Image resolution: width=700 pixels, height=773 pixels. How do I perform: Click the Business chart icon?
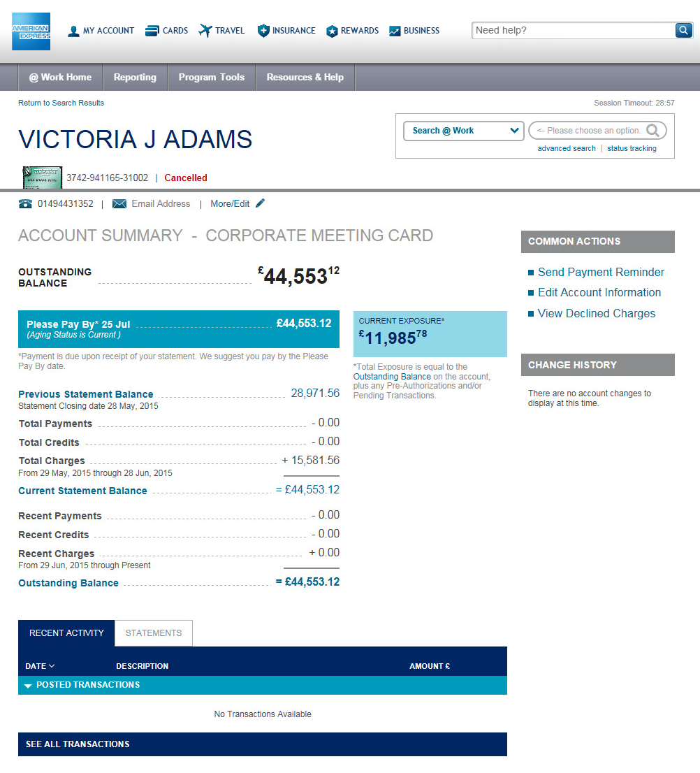point(395,31)
